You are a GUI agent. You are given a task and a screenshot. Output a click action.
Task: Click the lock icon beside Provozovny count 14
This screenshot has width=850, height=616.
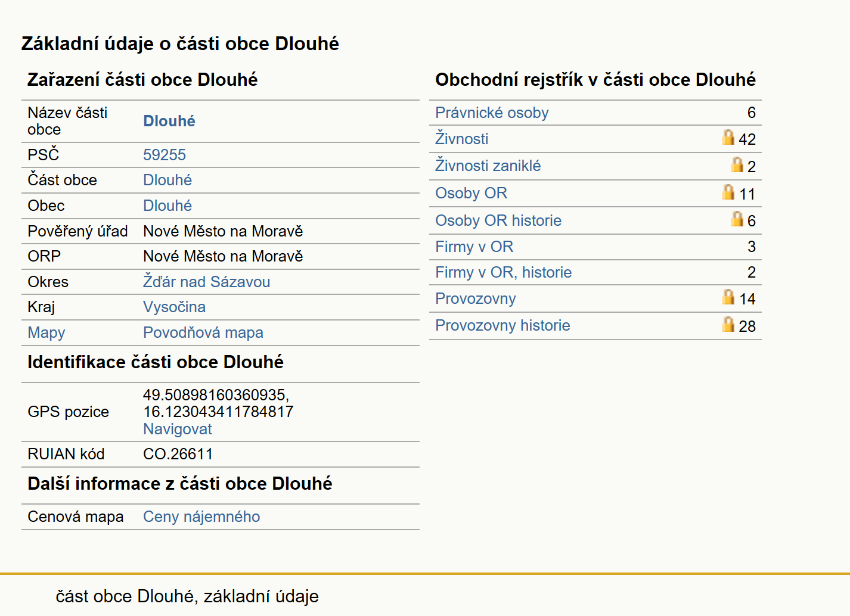click(x=728, y=297)
